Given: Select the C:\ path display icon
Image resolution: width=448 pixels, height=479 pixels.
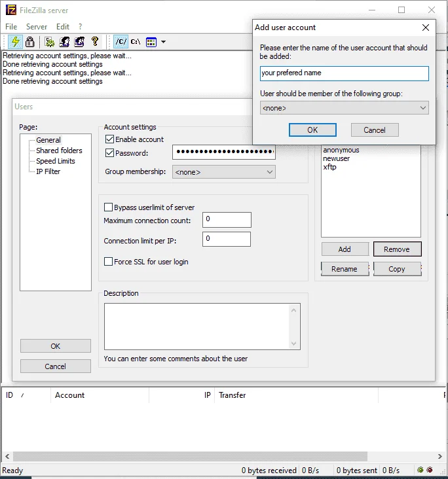Looking at the screenshot, I should coord(136,41).
